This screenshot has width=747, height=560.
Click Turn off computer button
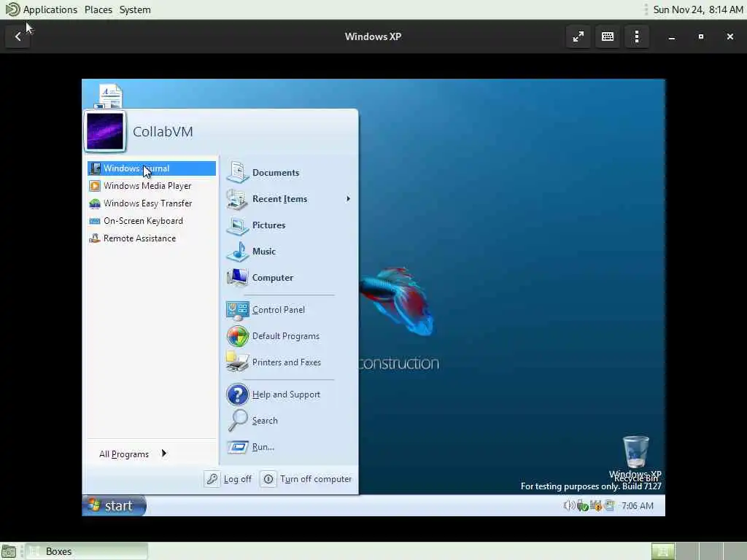click(x=307, y=479)
